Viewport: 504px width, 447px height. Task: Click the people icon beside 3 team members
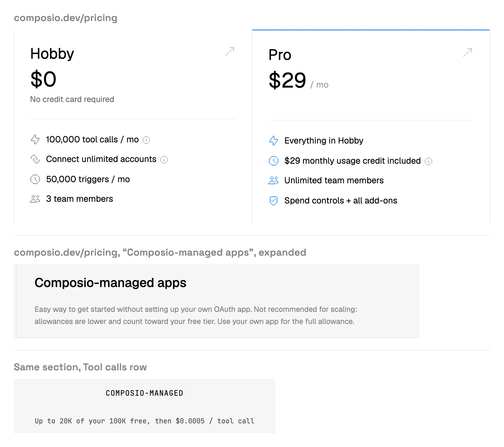point(35,199)
